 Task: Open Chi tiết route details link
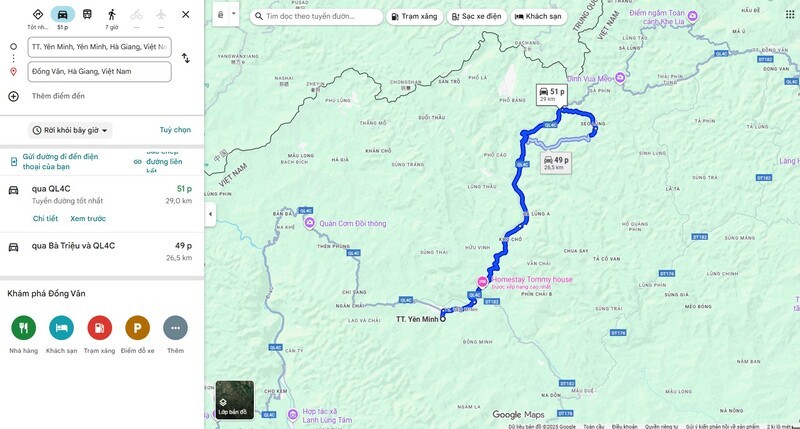tap(45, 218)
